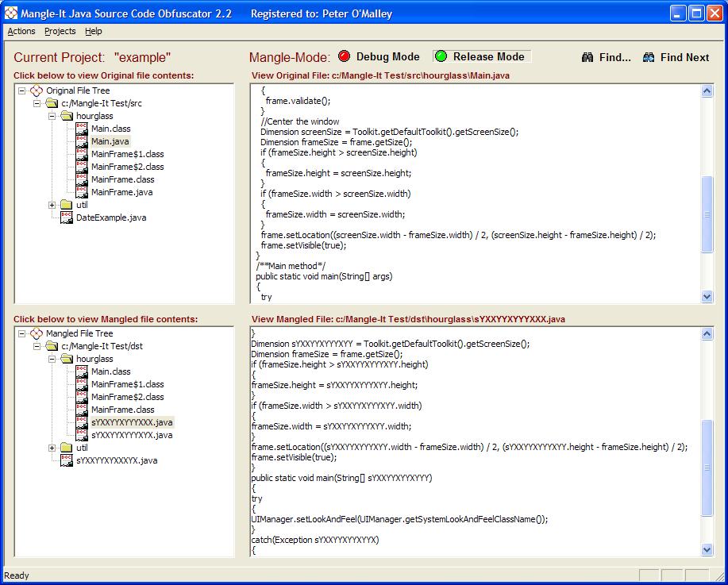Select Main.class in Mangled tree
The image size is (728, 585).
[x=110, y=371]
